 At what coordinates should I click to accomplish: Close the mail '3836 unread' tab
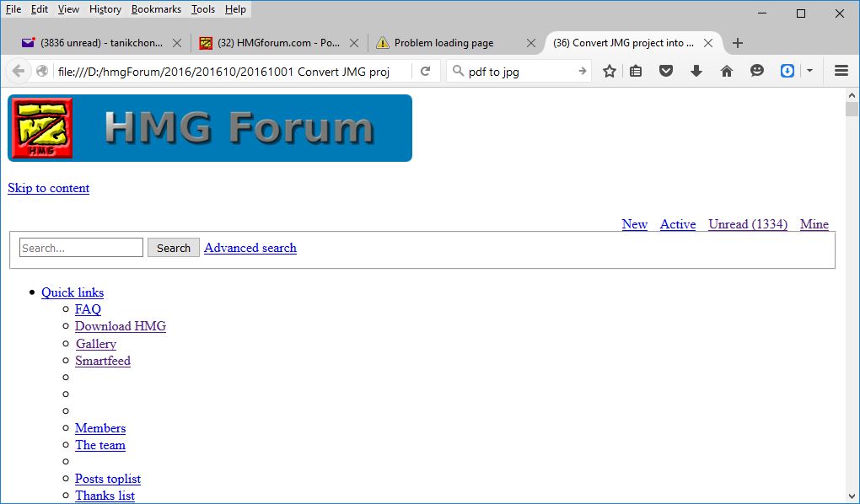point(176,43)
